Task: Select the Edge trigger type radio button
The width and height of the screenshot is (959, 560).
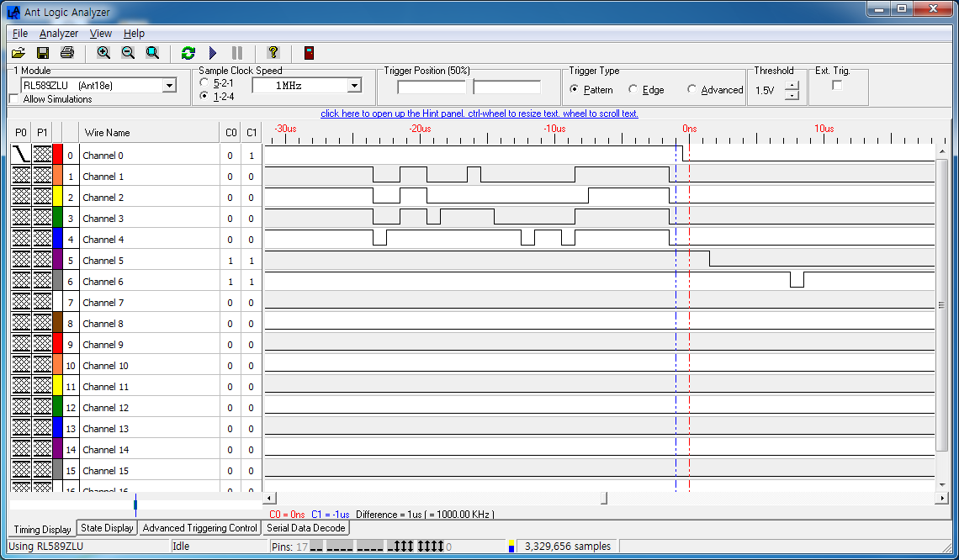Action: point(633,89)
